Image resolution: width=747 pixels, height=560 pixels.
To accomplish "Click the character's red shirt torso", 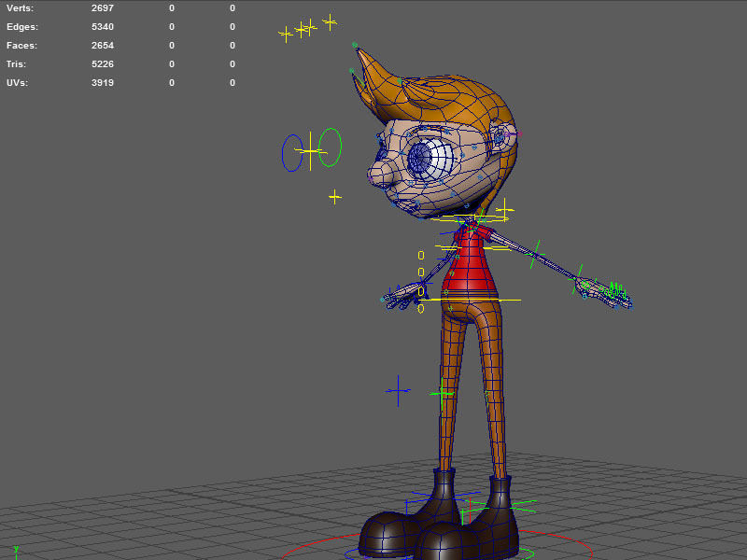I will point(470,262).
